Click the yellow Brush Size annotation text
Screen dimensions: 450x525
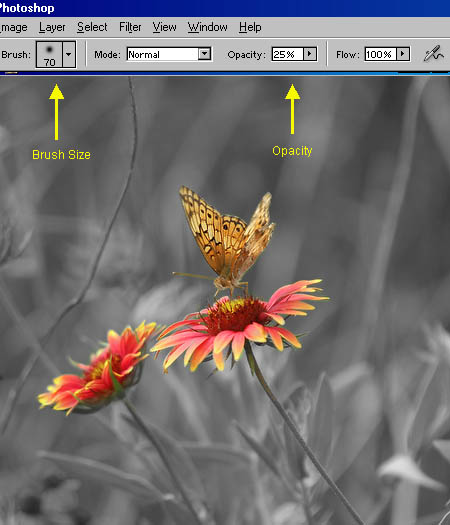tap(61, 155)
